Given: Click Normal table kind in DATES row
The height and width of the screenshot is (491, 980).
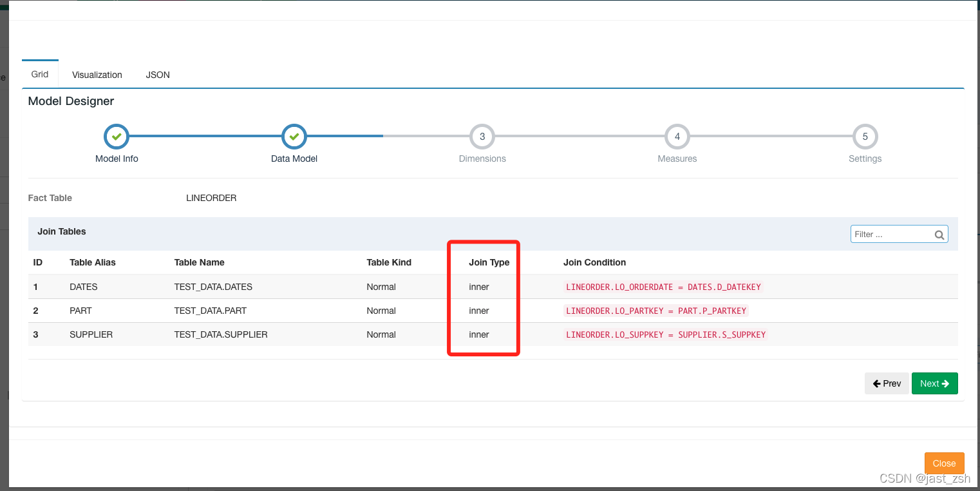Looking at the screenshot, I should tap(381, 287).
